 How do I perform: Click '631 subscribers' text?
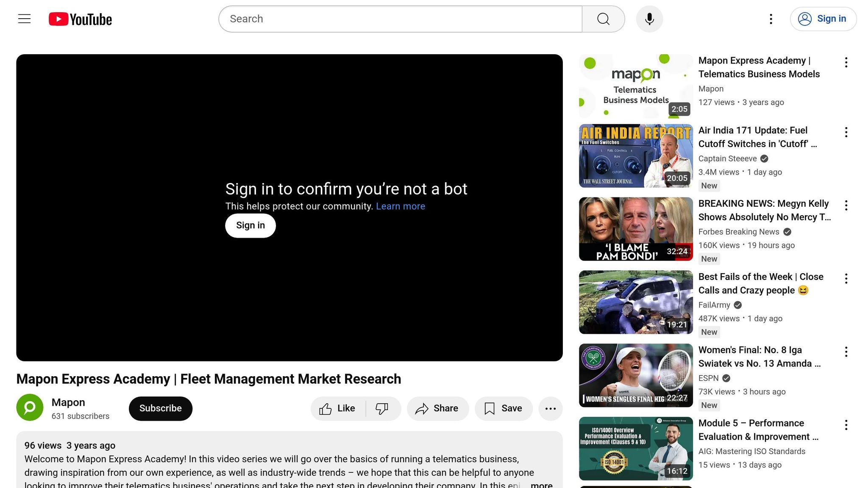81,416
